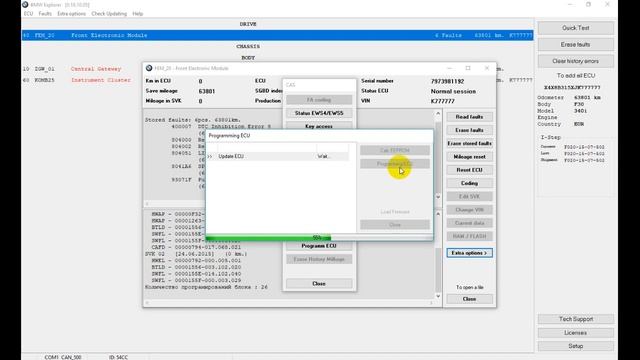Click Read faults in module window
The image size is (640, 360).
click(469, 117)
